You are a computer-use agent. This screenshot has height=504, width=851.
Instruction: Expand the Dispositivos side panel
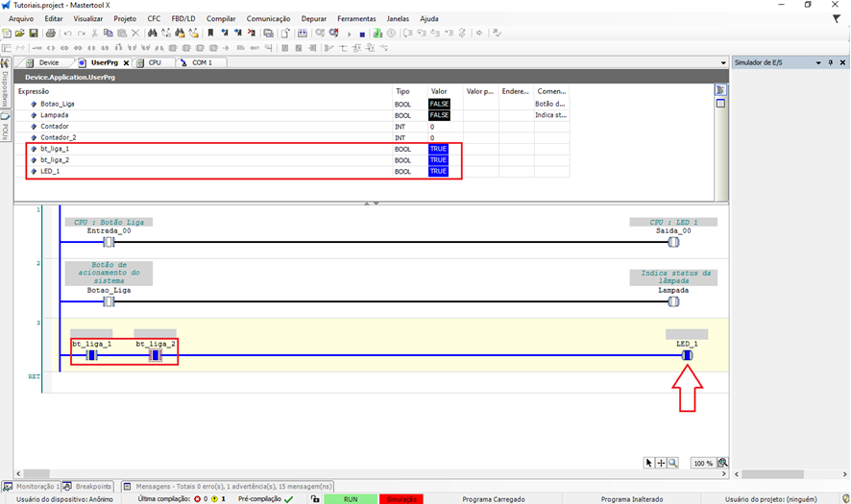[x=5, y=92]
